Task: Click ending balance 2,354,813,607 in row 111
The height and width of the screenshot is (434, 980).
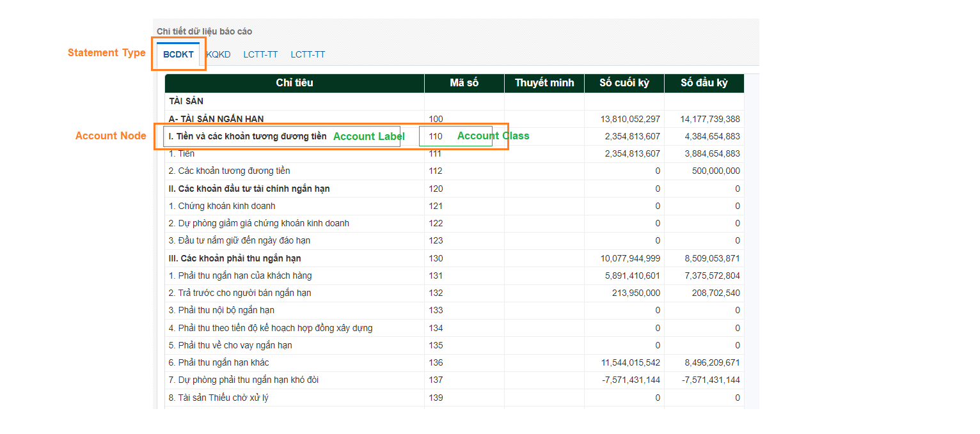Action: pyautogui.click(x=633, y=153)
